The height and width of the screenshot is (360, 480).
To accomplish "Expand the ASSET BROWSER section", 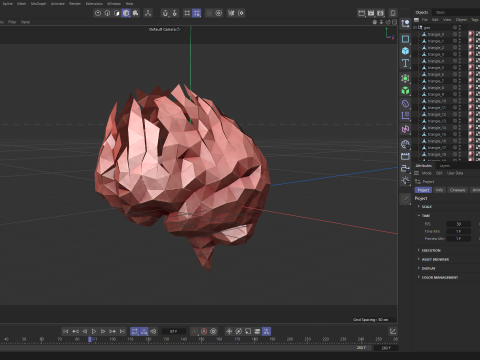I will coord(419,259).
